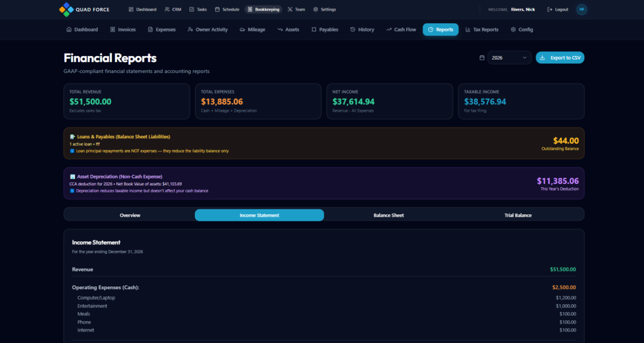
Task: Expand the 2026 year dropdown
Action: (509, 58)
